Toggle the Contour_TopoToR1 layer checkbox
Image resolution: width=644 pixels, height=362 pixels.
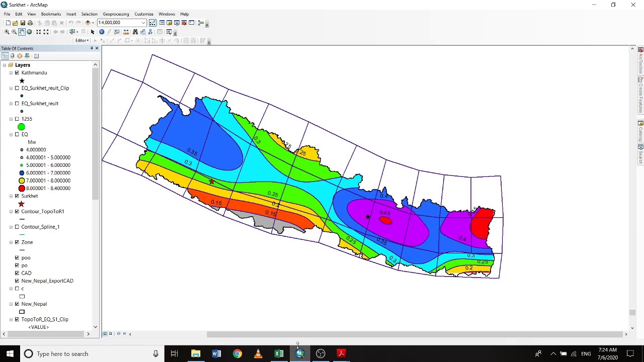pyautogui.click(x=17, y=212)
